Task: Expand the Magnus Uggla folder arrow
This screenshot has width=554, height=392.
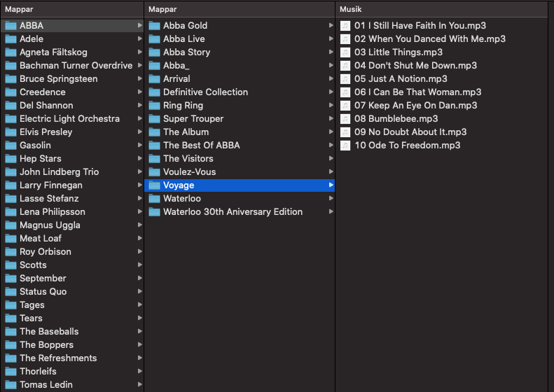Action: click(140, 225)
